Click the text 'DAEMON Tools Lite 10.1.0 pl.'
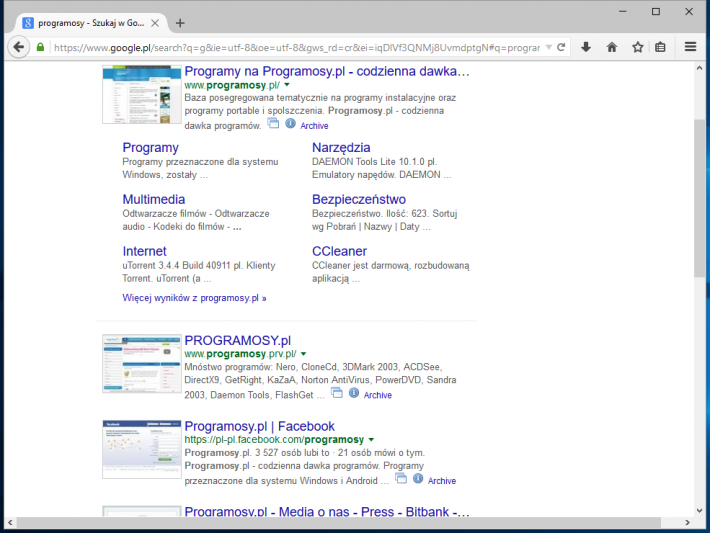The image size is (710, 533). click(x=374, y=162)
